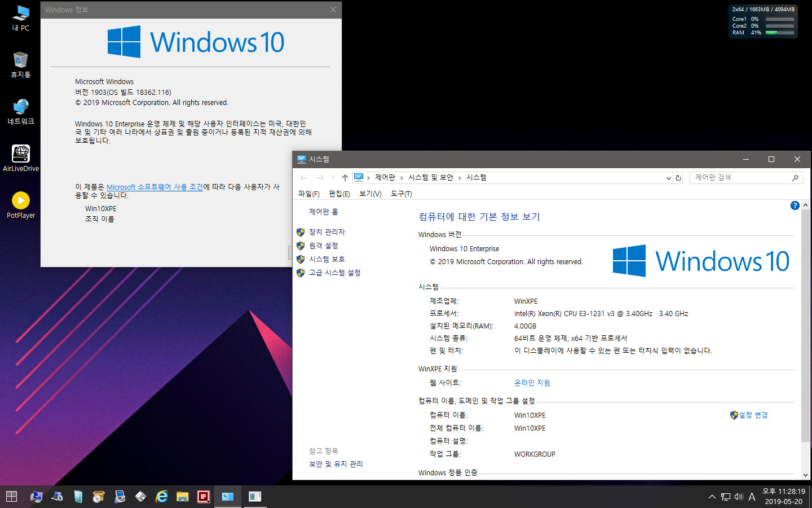Click 설정 변경 link

[x=753, y=415]
